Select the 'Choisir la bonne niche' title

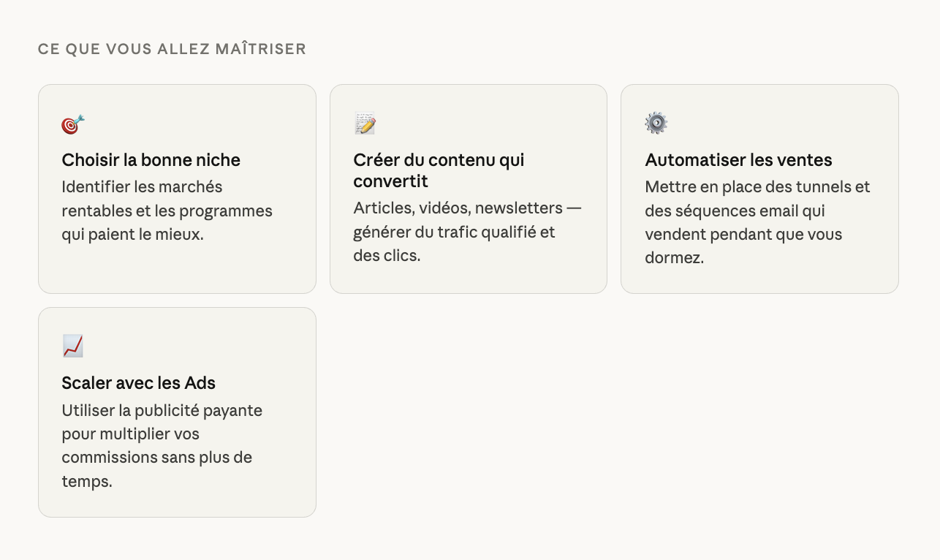click(x=151, y=160)
